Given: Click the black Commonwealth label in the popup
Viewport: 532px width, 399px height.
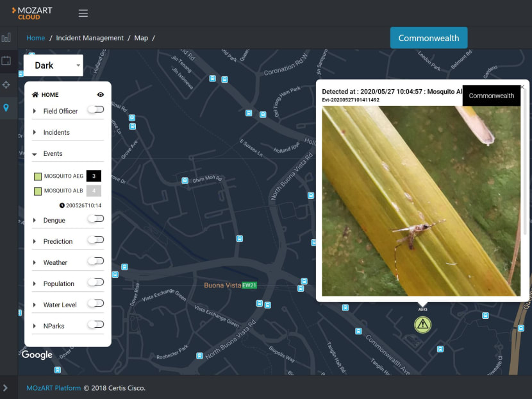Looking at the screenshot, I should point(491,96).
